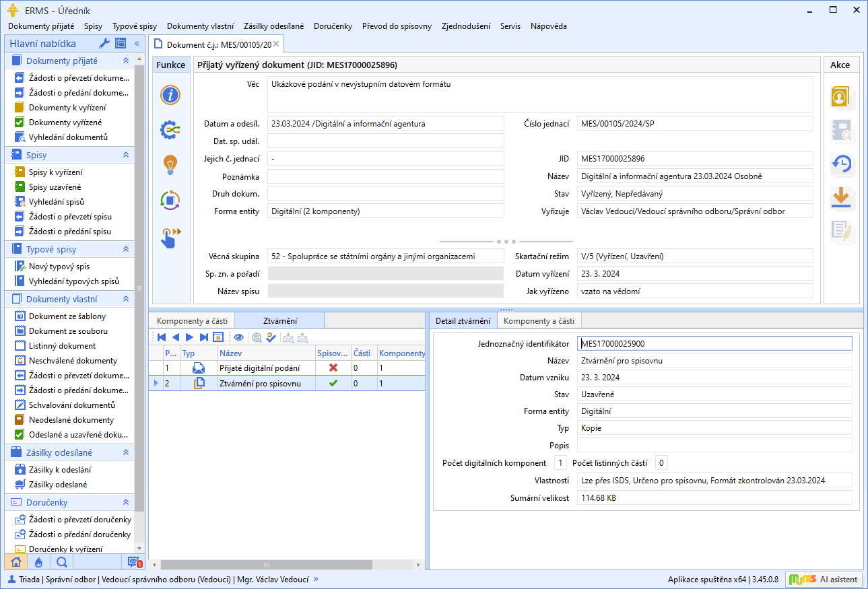Image resolution: width=868 pixels, height=589 pixels.
Task: Click the orange download arrow in Akce panel
Action: tap(841, 197)
